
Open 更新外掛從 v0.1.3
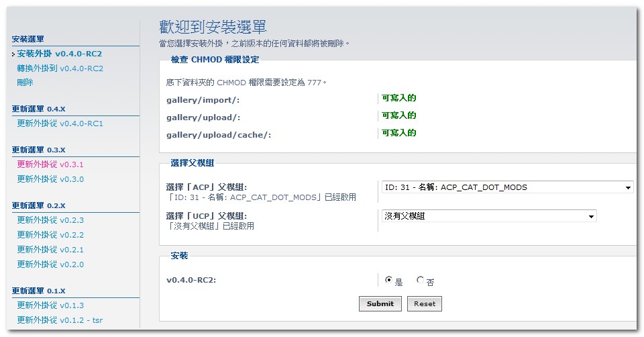pos(50,305)
